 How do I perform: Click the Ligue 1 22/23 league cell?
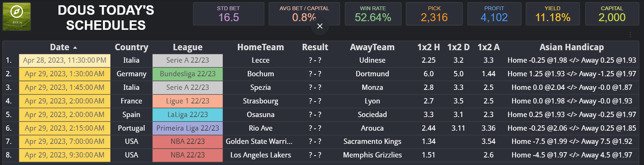click(187, 101)
